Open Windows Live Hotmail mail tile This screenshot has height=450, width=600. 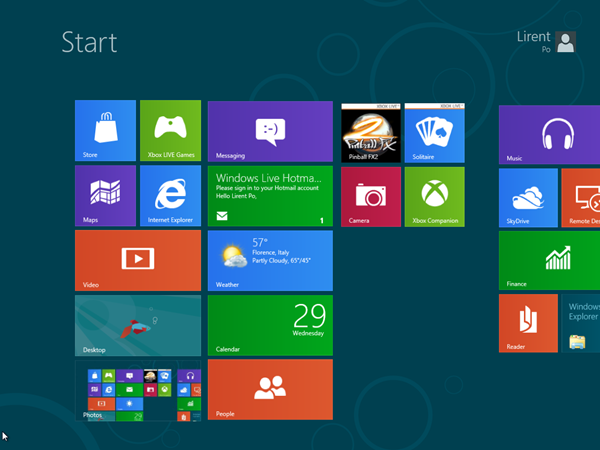pos(270,196)
